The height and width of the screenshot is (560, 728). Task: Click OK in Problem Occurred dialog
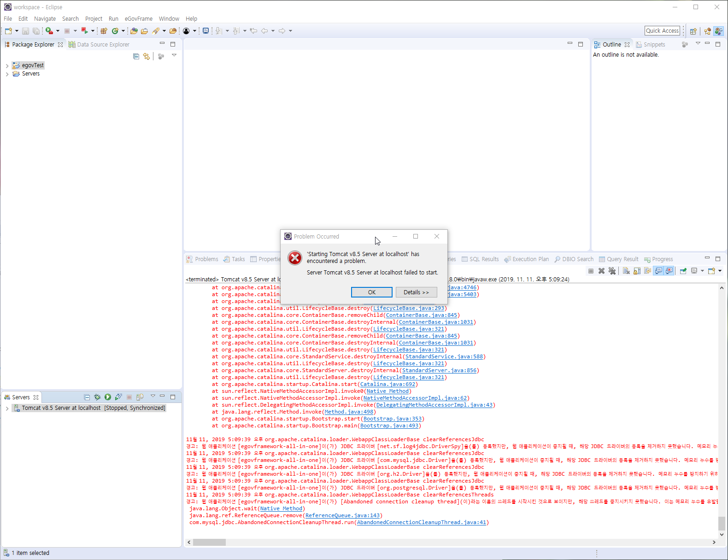pyautogui.click(x=372, y=292)
